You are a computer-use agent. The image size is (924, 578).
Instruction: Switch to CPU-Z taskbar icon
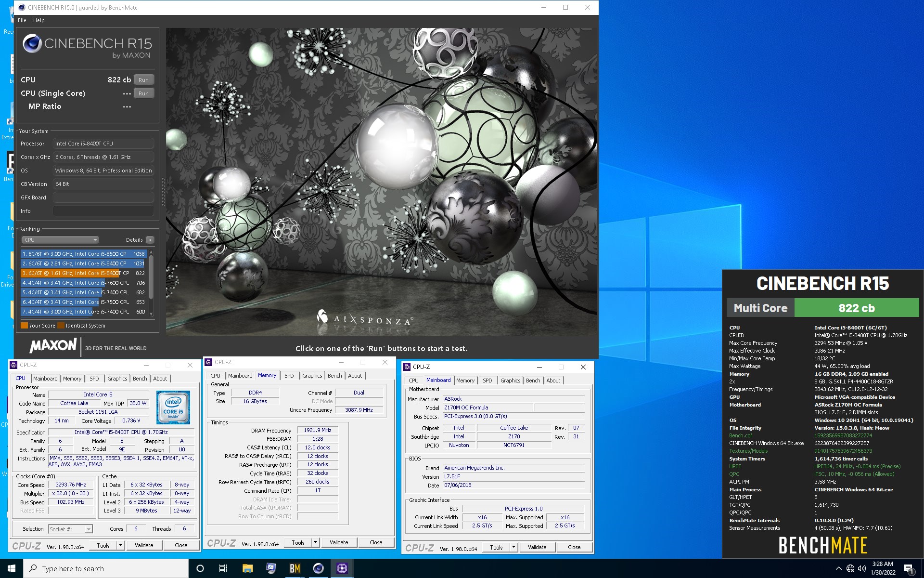click(x=342, y=568)
